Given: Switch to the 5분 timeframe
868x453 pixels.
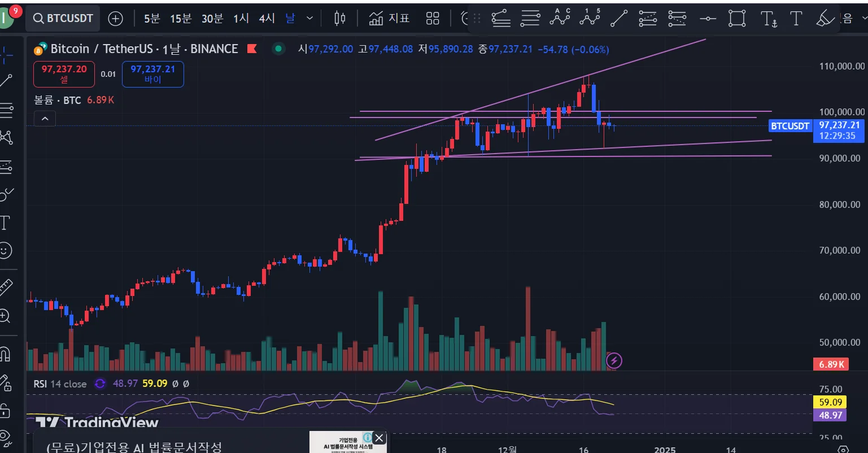Looking at the screenshot, I should 152,19.
